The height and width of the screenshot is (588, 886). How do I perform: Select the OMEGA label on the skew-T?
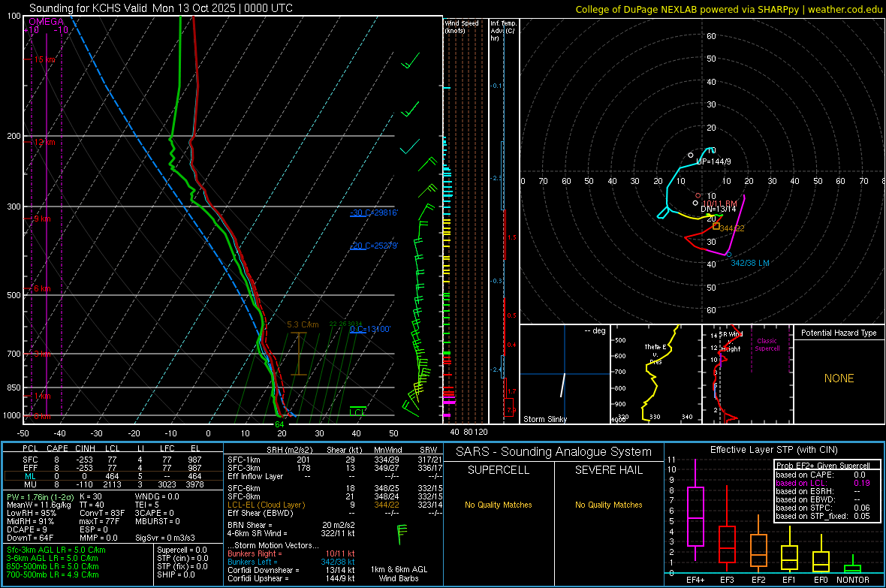47,22
